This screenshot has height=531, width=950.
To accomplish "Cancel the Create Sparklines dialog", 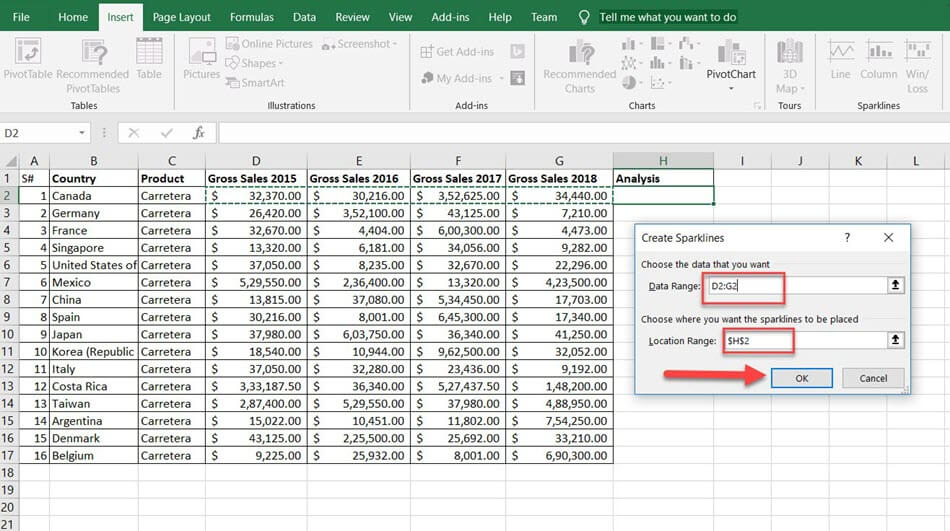I will click(x=873, y=378).
